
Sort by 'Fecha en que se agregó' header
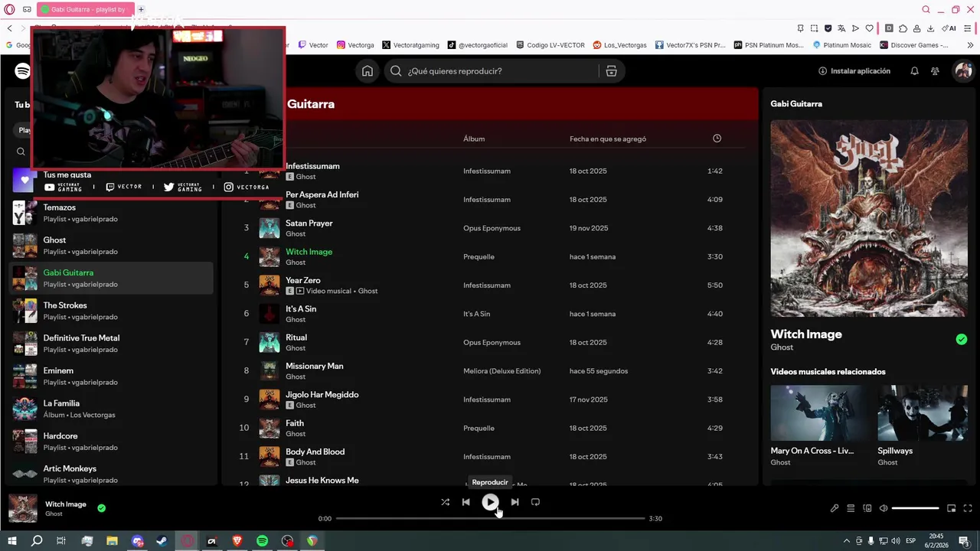point(608,139)
